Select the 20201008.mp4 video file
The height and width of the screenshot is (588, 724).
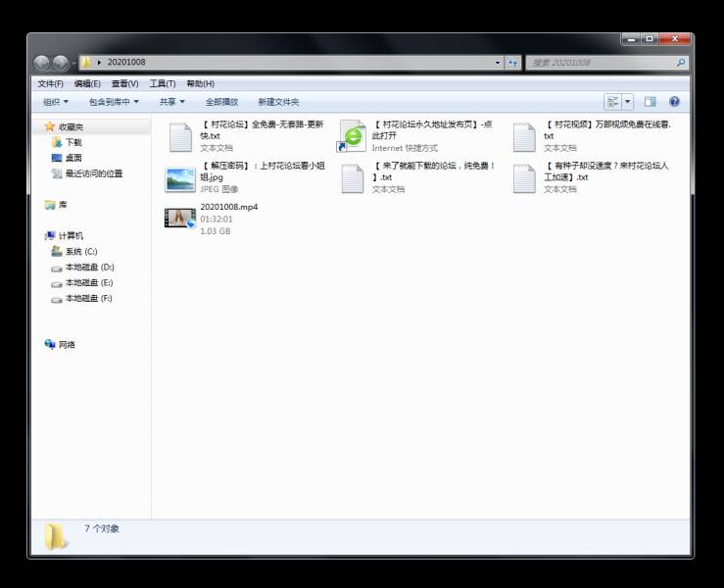pyautogui.click(x=180, y=219)
